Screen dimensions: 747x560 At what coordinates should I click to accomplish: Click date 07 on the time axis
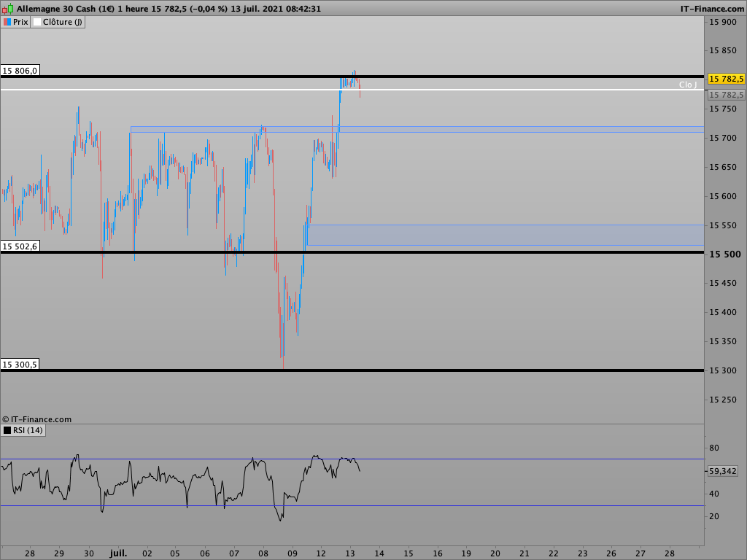point(234,553)
